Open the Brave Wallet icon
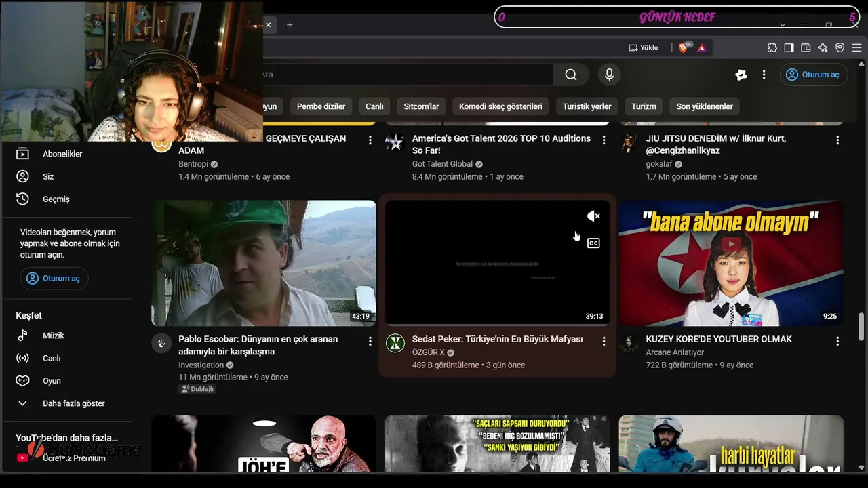Screen dimensions: 868x488 coord(806,47)
